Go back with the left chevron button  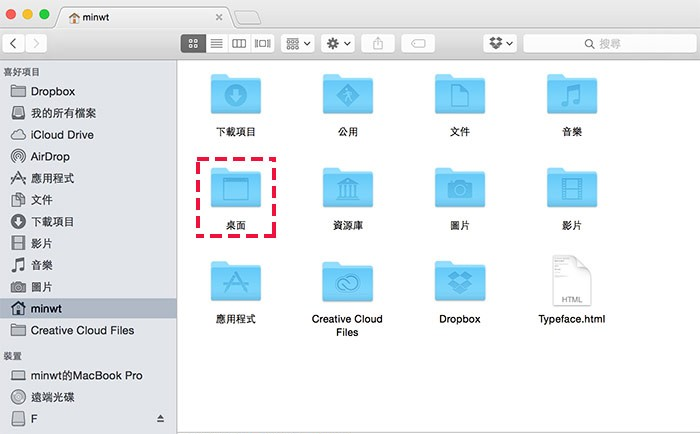(x=13, y=43)
